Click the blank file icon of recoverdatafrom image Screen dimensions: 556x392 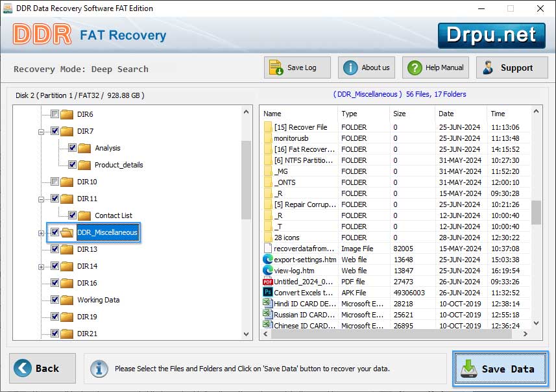click(268, 249)
